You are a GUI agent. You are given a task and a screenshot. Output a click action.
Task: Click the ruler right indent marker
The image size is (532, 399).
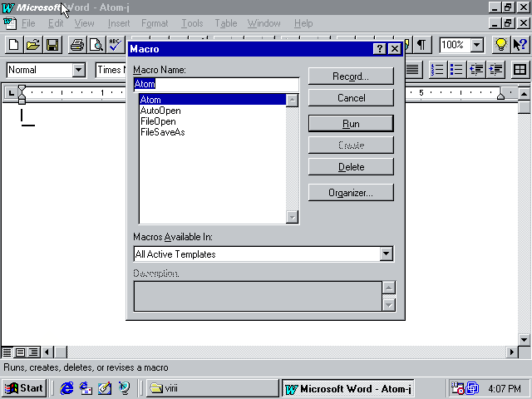[500, 96]
